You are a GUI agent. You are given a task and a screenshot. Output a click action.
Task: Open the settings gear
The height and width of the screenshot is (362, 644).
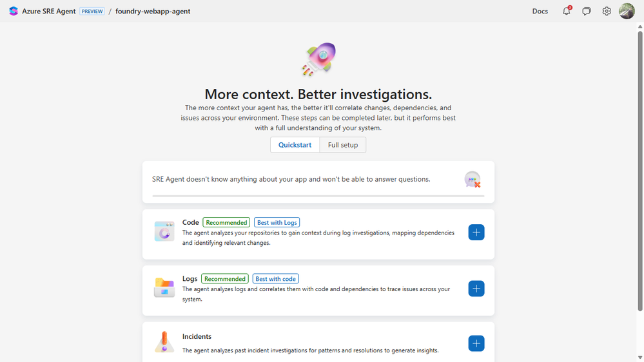(x=607, y=11)
